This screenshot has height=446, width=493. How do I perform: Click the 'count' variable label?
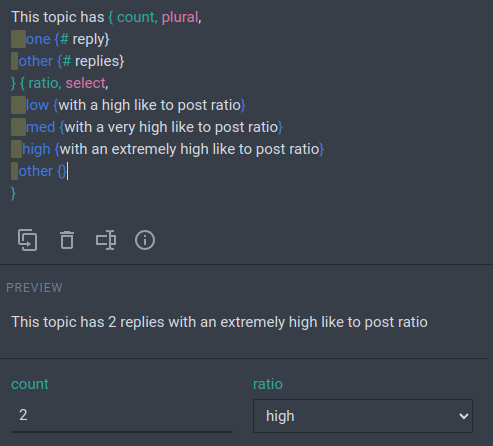(x=30, y=384)
